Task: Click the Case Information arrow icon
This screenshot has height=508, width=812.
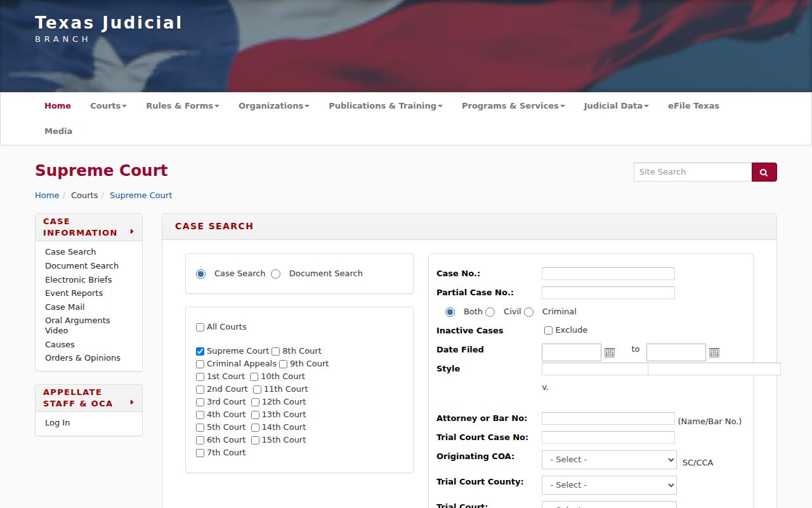Action: pyautogui.click(x=132, y=231)
